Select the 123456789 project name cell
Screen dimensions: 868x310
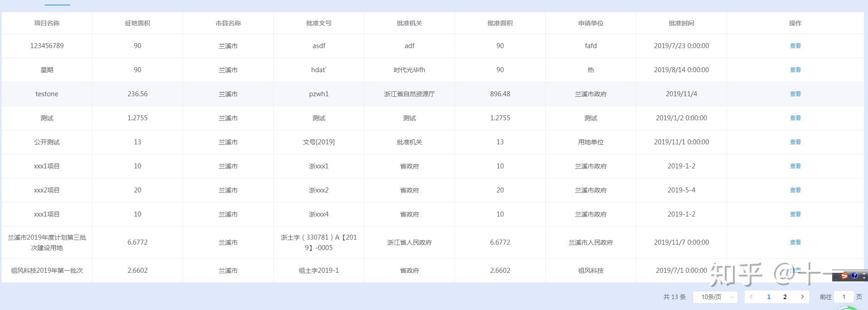pyautogui.click(x=47, y=46)
